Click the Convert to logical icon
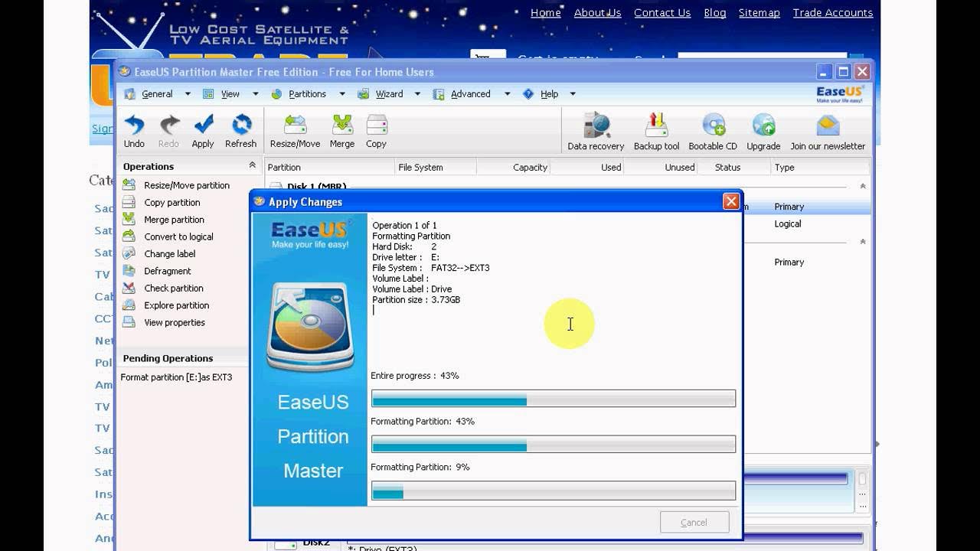980x551 pixels. click(129, 236)
